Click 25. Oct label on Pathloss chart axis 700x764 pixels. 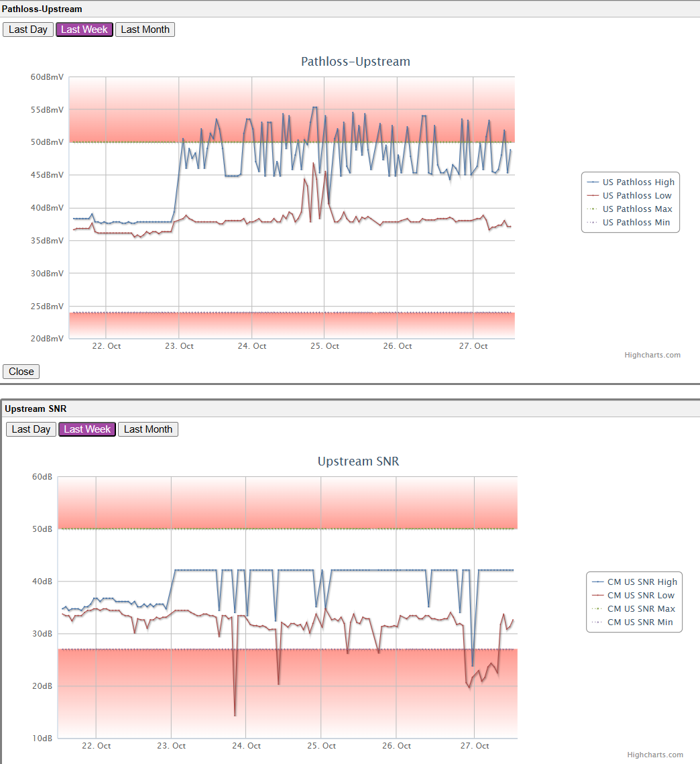[325, 346]
